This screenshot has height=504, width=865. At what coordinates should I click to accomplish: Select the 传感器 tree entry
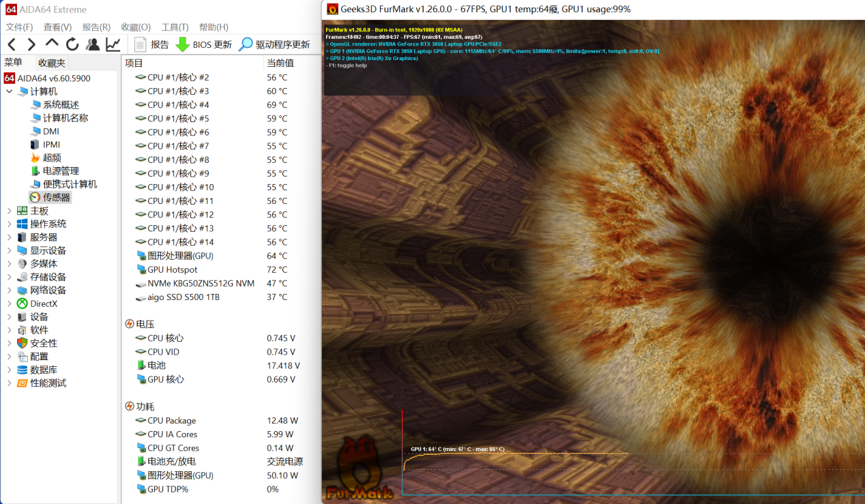pos(50,197)
